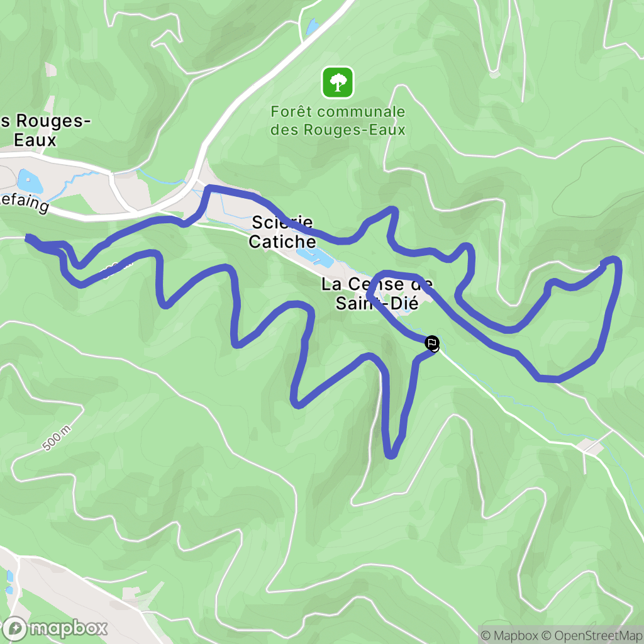Image resolution: width=644 pixels, height=644 pixels.
Task: Select the Scierie Catiche place label
Action: [282, 231]
